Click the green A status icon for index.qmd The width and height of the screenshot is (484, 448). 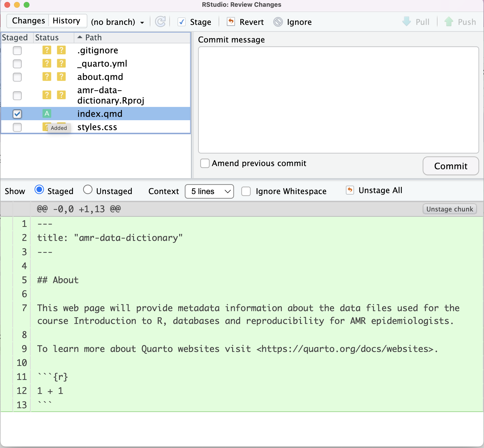tap(47, 113)
